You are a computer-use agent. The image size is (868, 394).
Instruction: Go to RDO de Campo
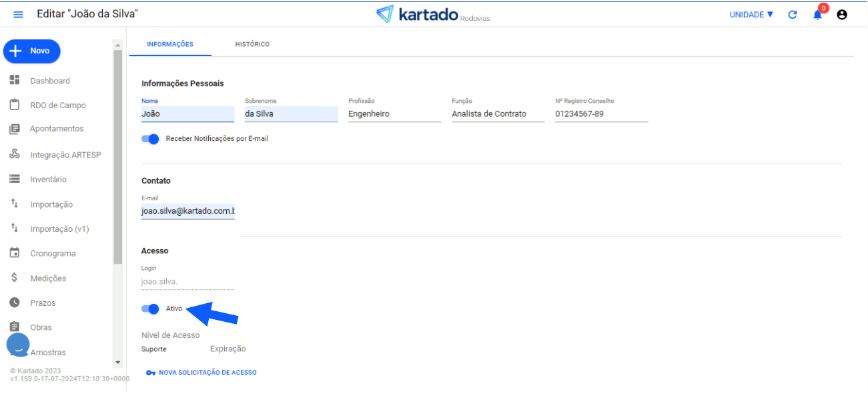coord(57,106)
